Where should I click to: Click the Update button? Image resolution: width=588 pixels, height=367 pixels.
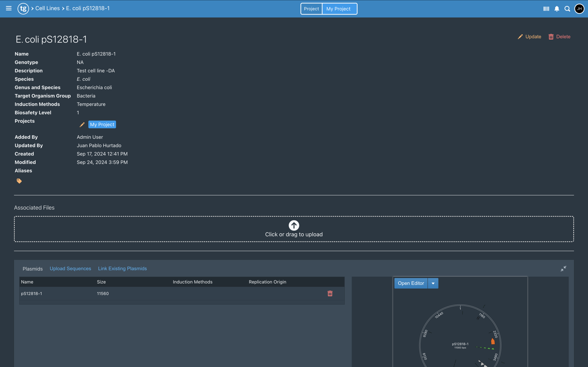[529, 37]
